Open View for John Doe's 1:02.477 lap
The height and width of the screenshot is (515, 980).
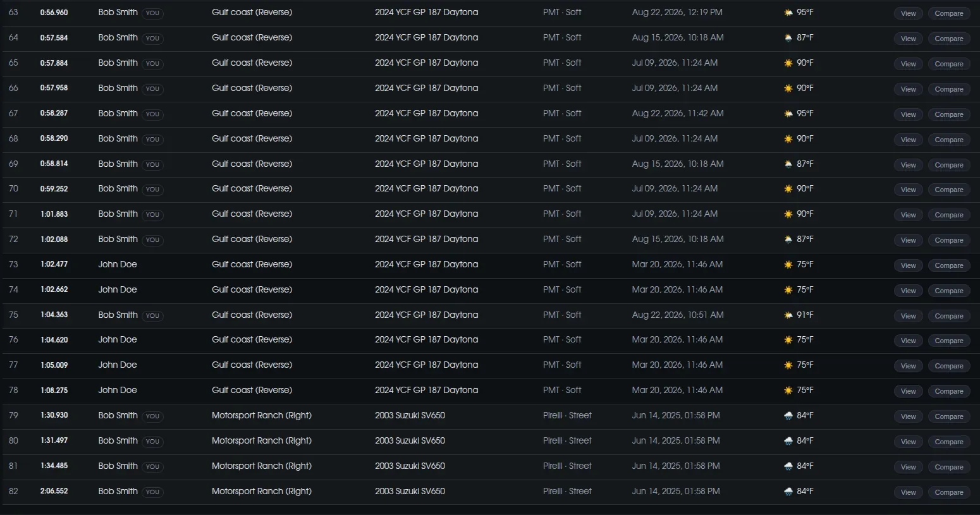pyautogui.click(x=908, y=265)
